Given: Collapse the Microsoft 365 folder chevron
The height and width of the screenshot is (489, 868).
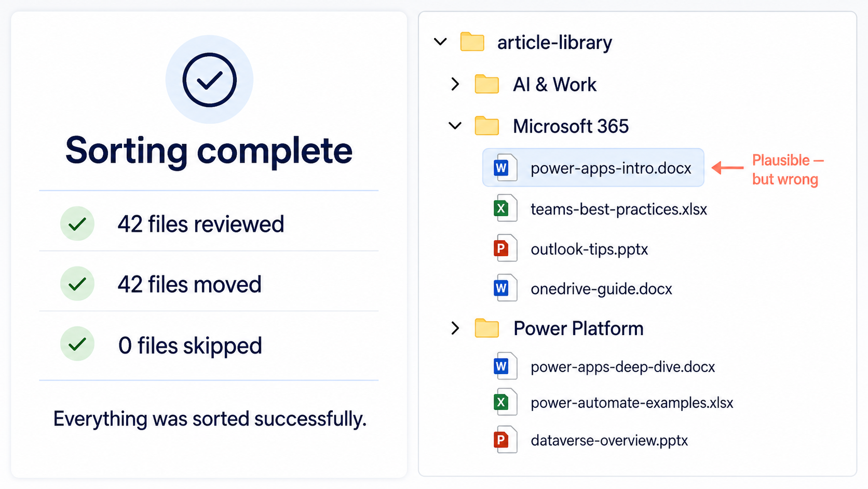Looking at the screenshot, I should [455, 126].
